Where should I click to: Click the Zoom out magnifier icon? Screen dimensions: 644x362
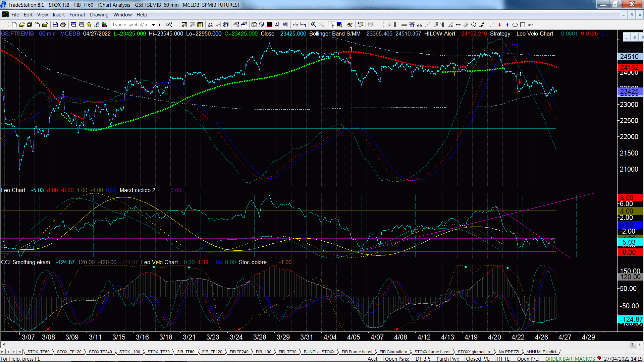321,25
